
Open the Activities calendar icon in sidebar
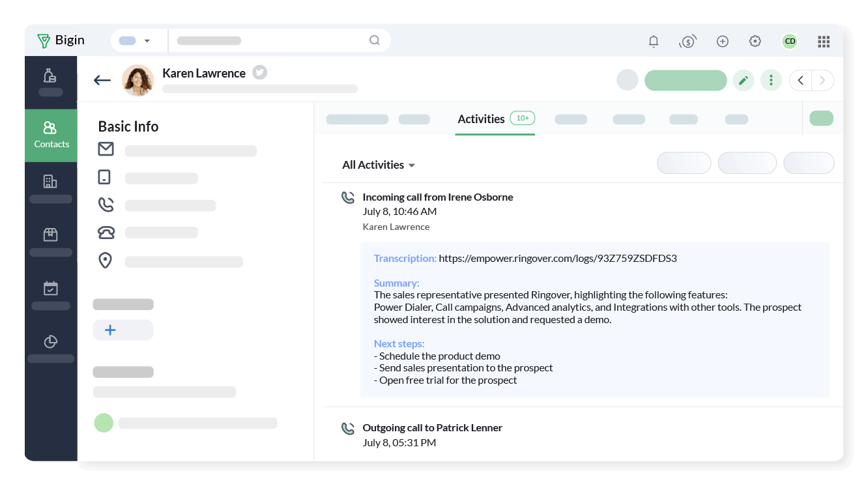tap(51, 289)
